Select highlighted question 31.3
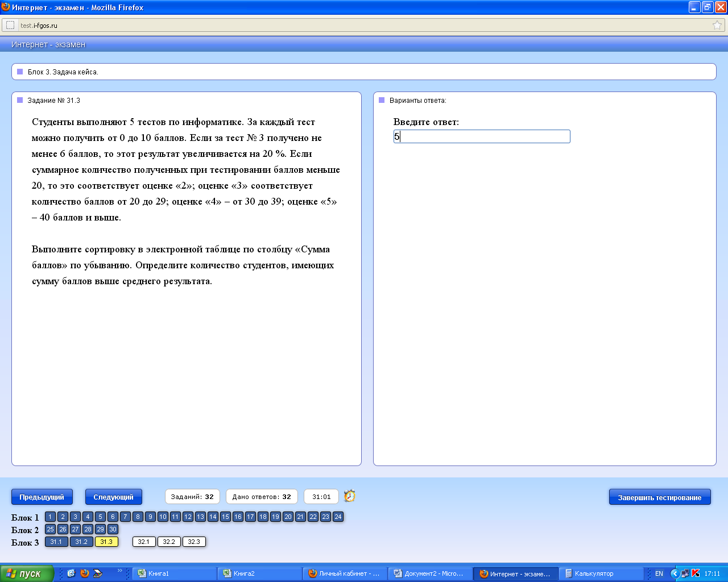This screenshot has height=582, width=728. tap(106, 542)
